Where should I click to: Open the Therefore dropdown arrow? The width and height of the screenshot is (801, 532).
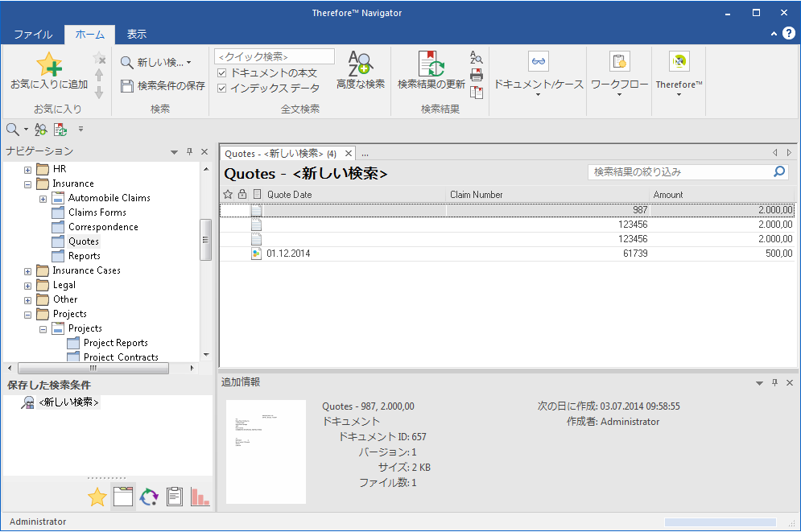coord(679,95)
